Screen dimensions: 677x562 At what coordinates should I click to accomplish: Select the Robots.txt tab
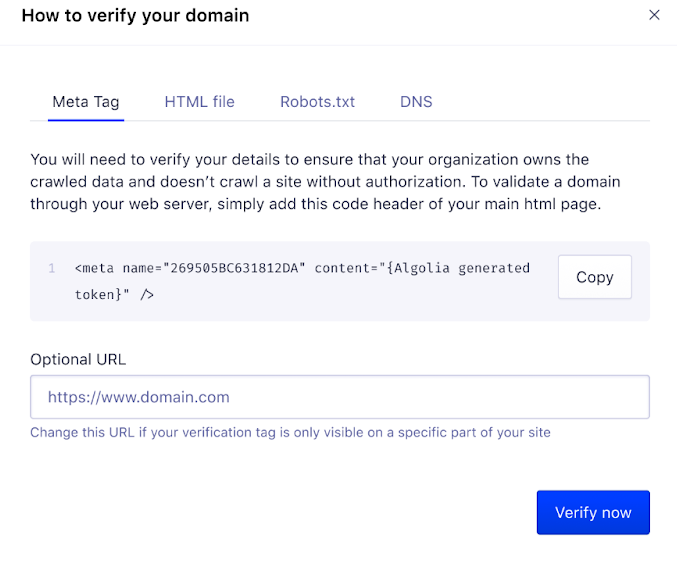(317, 102)
